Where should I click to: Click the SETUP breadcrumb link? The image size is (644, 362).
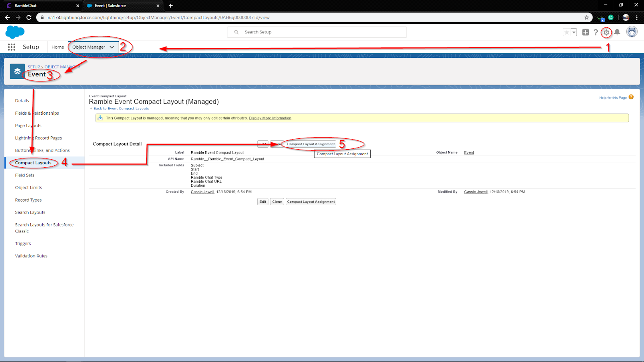[34, 67]
